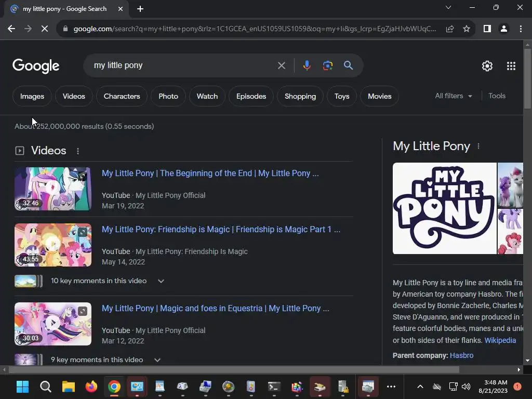Open Google Lens image search icon
This screenshot has height=399, width=532.
point(327,65)
